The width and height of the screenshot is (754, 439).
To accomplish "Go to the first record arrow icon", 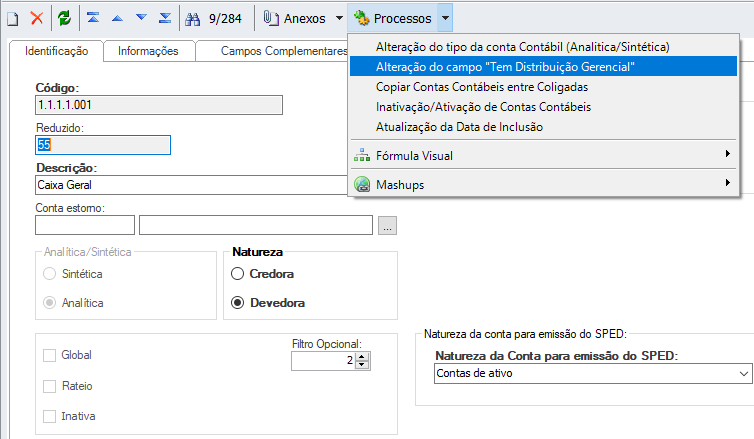I will pyautogui.click(x=93, y=18).
